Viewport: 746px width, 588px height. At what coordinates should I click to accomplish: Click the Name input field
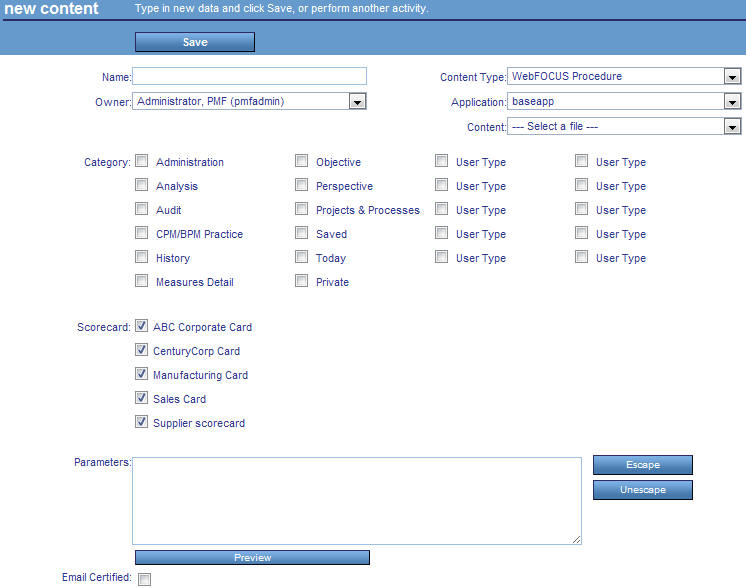[x=249, y=76]
